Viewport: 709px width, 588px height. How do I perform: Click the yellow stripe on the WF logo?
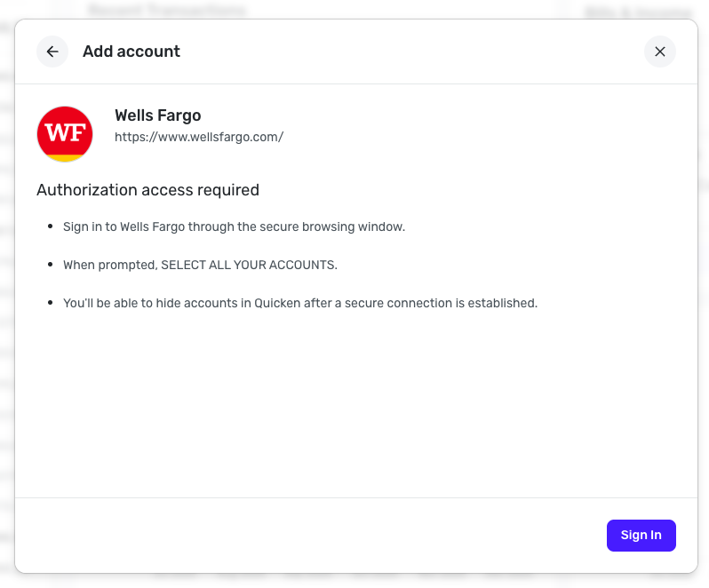point(65,157)
